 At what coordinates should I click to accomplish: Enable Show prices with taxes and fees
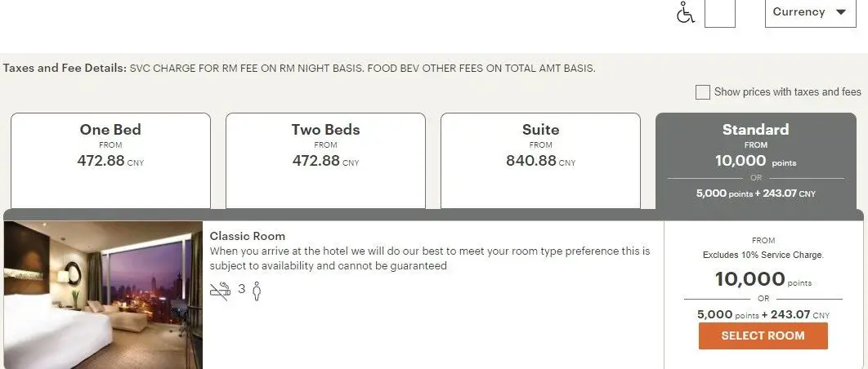(x=703, y=92)
